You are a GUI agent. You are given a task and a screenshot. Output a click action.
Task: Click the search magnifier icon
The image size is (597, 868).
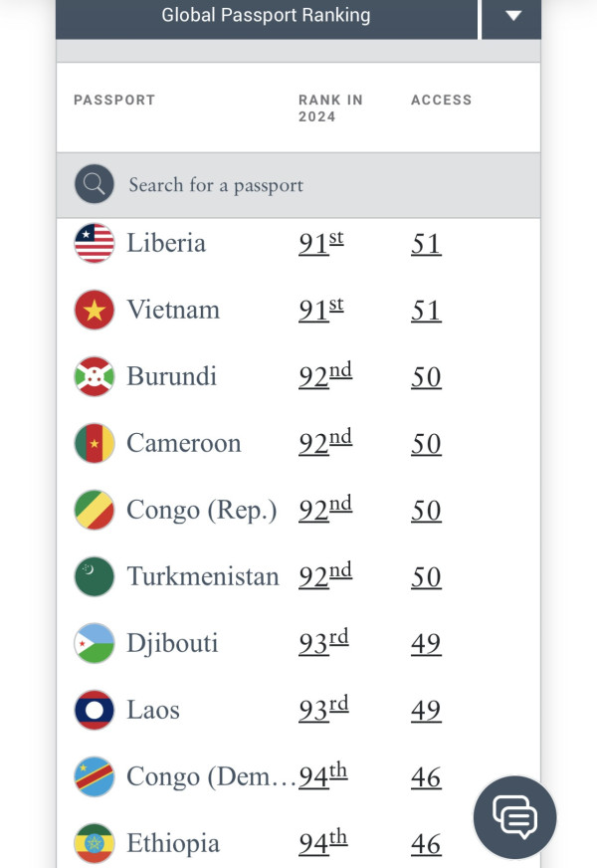(x=95, y=184)
